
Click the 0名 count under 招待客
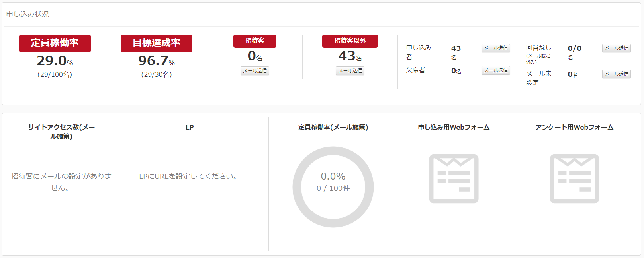[x=255, y=56]
